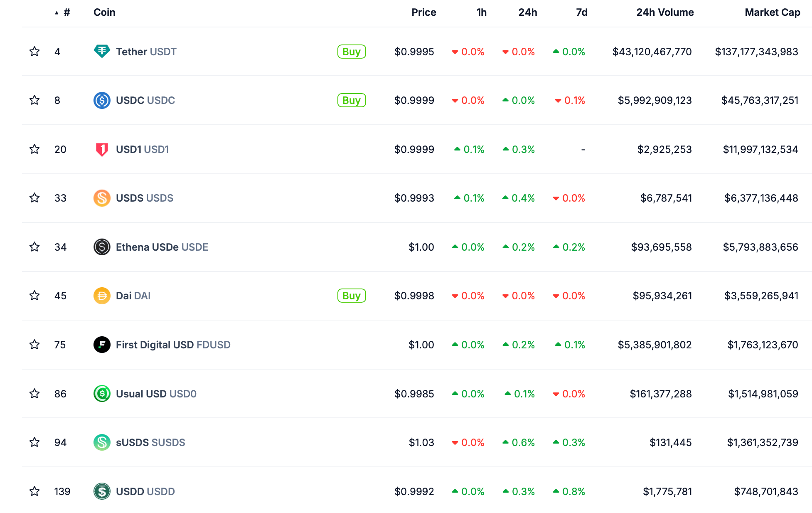Sort the table by 24h Volume
This screenshot has width=812, height=513.
click(665, 12)
